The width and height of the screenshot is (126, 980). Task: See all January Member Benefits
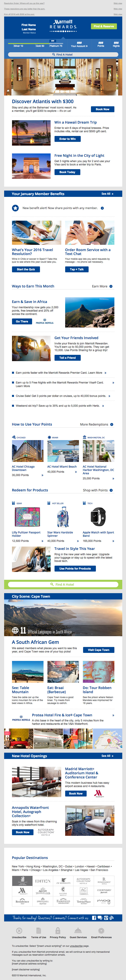click(x=107, y=194)
